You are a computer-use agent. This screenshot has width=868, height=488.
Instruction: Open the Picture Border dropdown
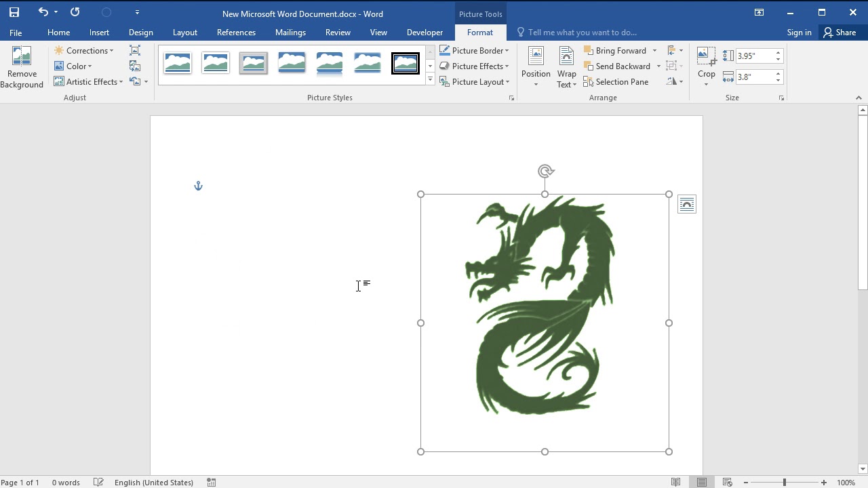click(x=474, y=50)
